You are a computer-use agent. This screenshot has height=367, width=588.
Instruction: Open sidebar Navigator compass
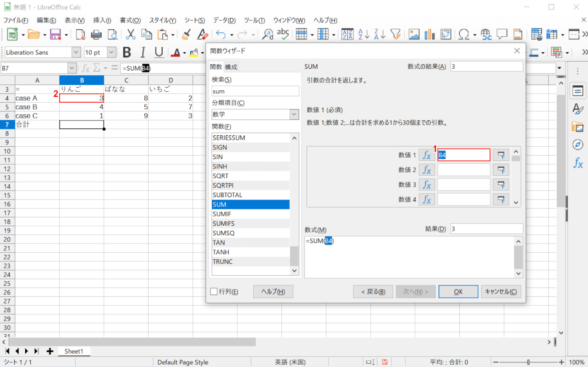[578, 145]
